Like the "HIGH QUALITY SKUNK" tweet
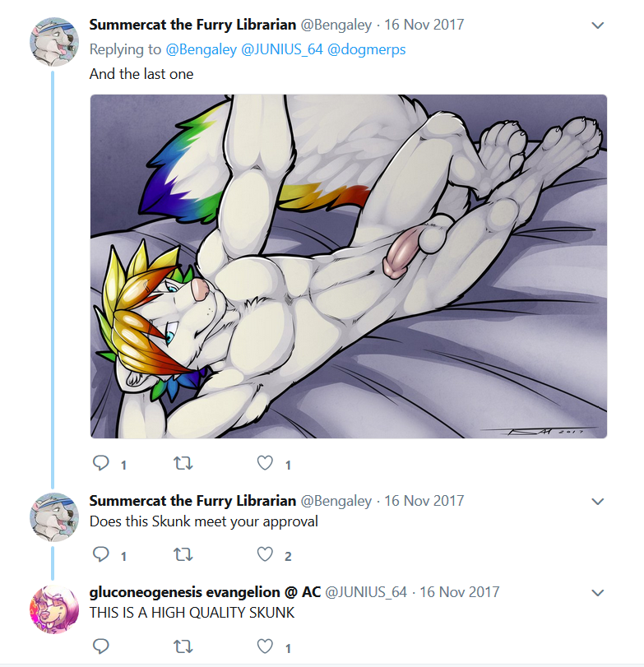The width and height of the screenshot is (644, 667). pyautogui.click(x=265, y=646)
